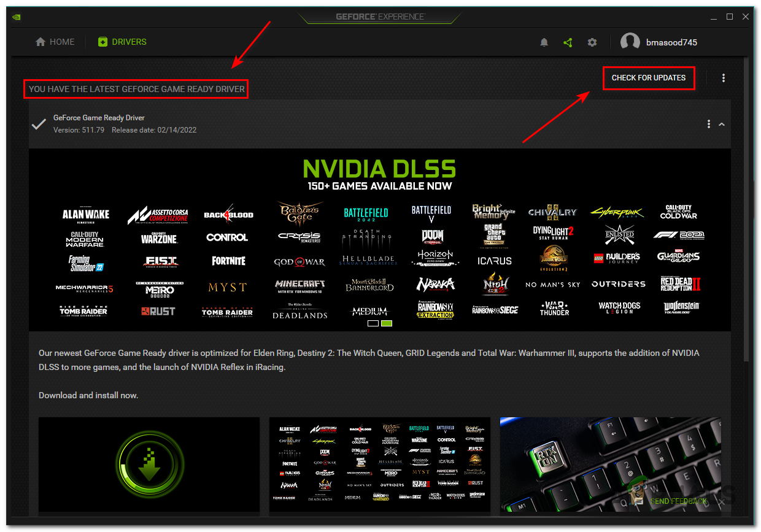Click the Hellblade Senua's Sacrifice logo
The height and width of the screenshot is (532, 761).
coord(368,261)
